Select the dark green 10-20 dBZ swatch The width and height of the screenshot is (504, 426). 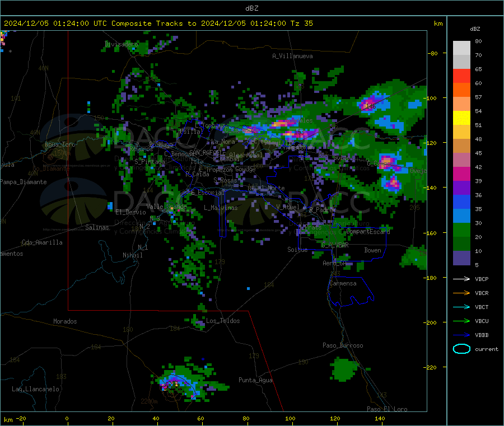click(x=461, y=244)
